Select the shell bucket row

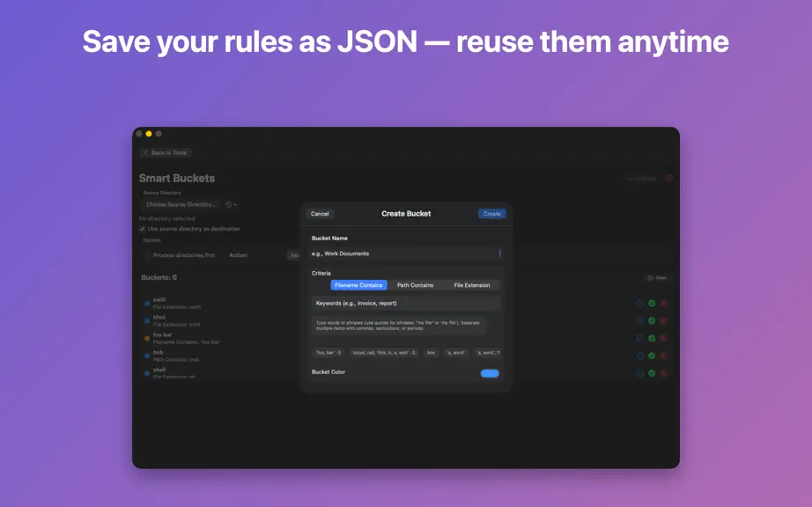pyautogui.click(x=405, y=373)
